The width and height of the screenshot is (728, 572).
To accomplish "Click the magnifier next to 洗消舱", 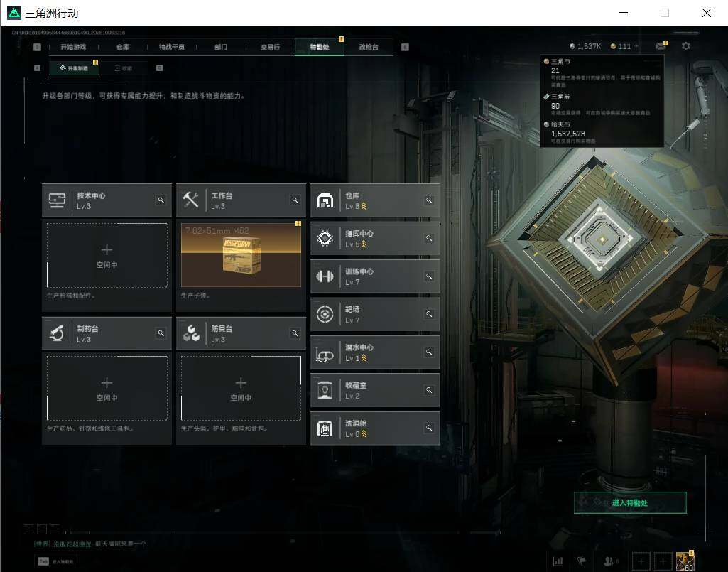I will [x=429, y=428].
